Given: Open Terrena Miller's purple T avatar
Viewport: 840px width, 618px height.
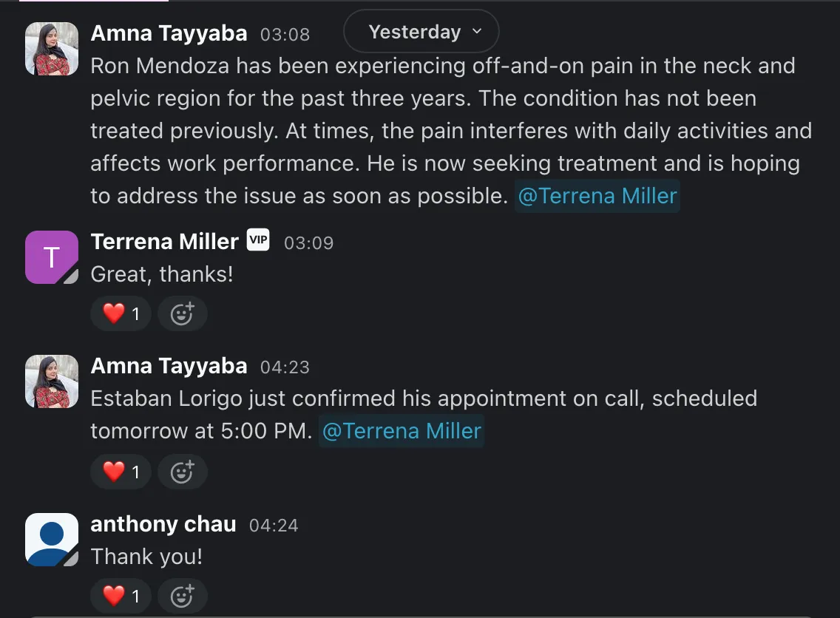Looking at the screenshot, I should click(x=52, y=257).
